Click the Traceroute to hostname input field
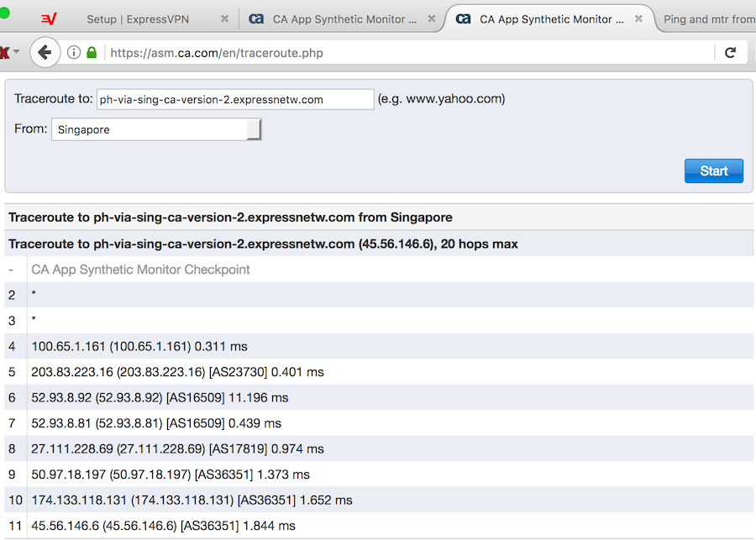Image resolution: width=756 pixels, height=540 pixels. 235,99
